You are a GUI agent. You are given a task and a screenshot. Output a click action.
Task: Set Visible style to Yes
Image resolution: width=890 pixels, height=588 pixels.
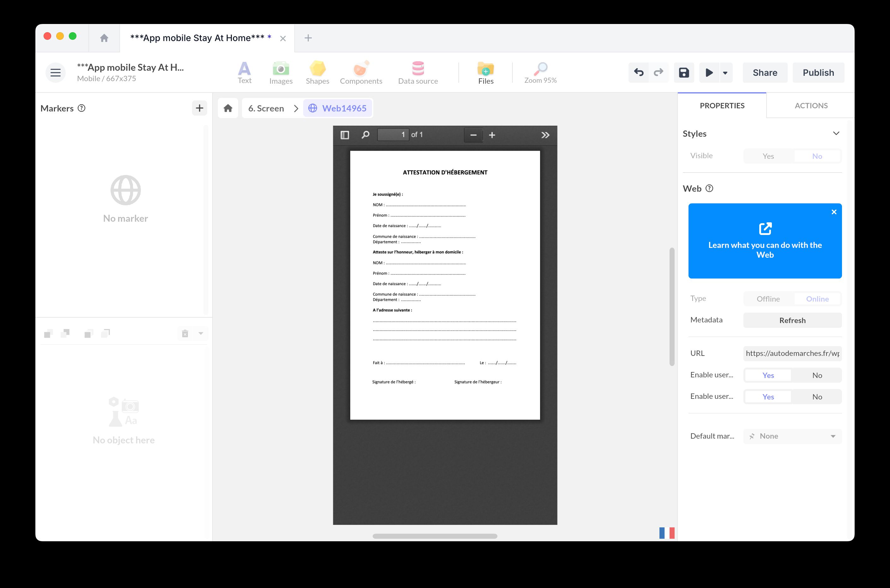coord(768,156)
